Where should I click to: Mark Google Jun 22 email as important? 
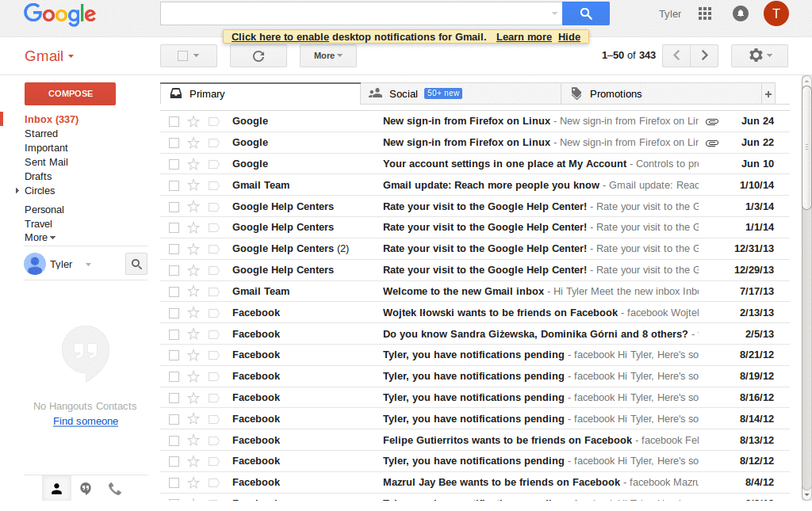(x=213, y=143)
